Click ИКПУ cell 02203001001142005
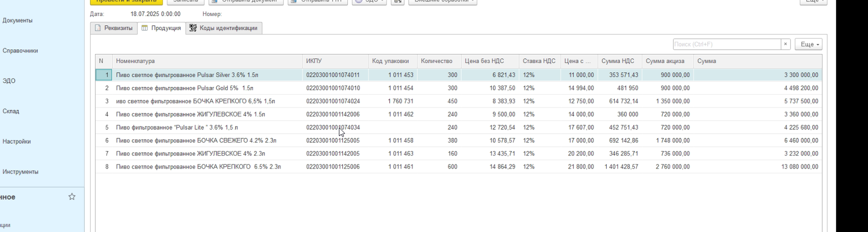868x232 pixels. [x=335, y=153]
